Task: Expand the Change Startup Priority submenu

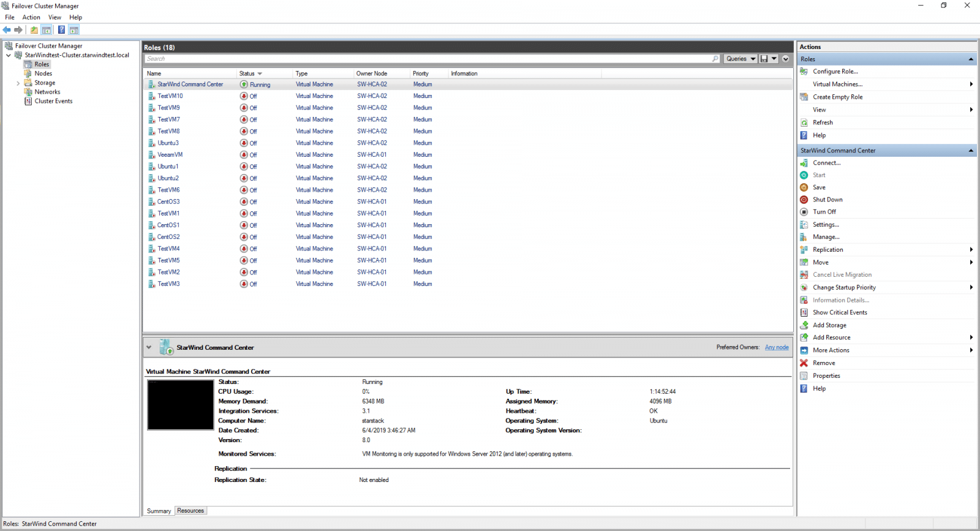Action: (971, 287)
